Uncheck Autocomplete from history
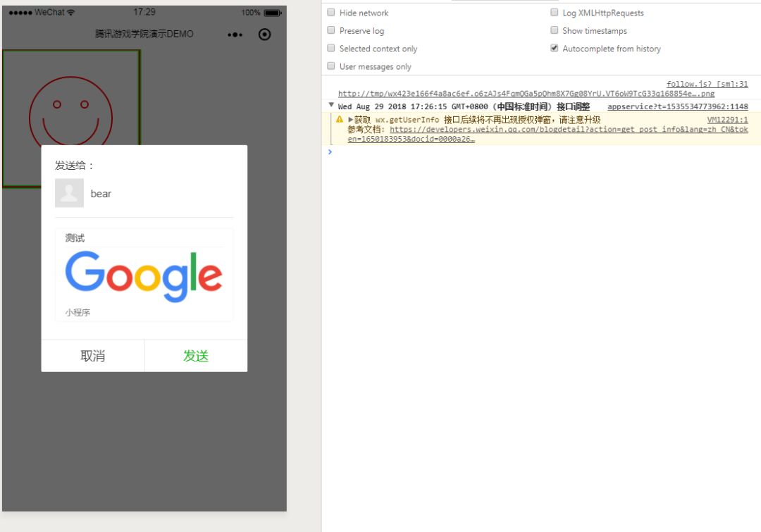 pos(555,48)
